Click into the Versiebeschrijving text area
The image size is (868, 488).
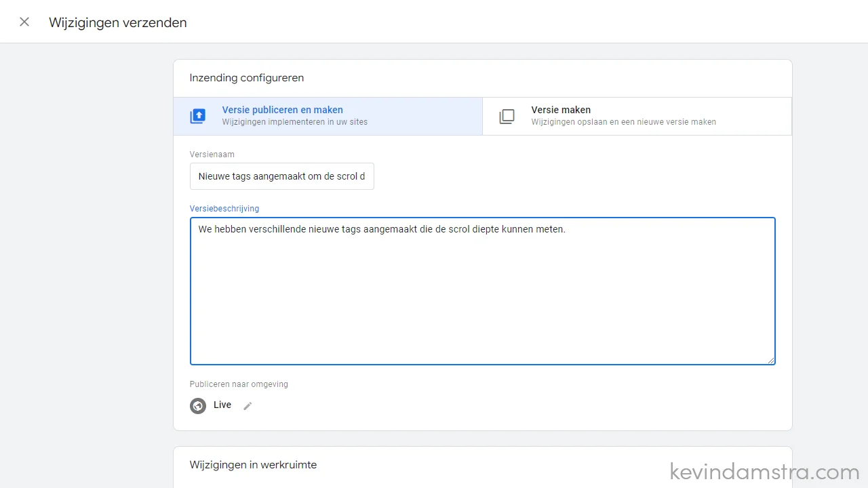pos(482,291)
